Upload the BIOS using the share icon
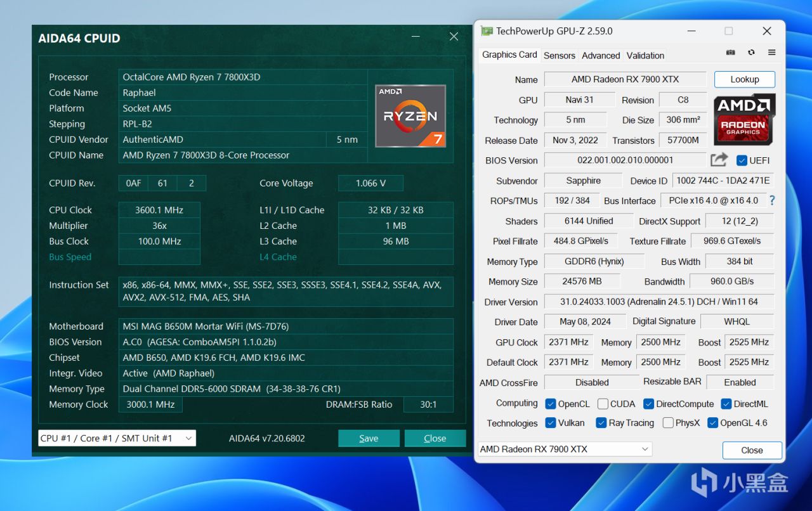 pos(719,160)
